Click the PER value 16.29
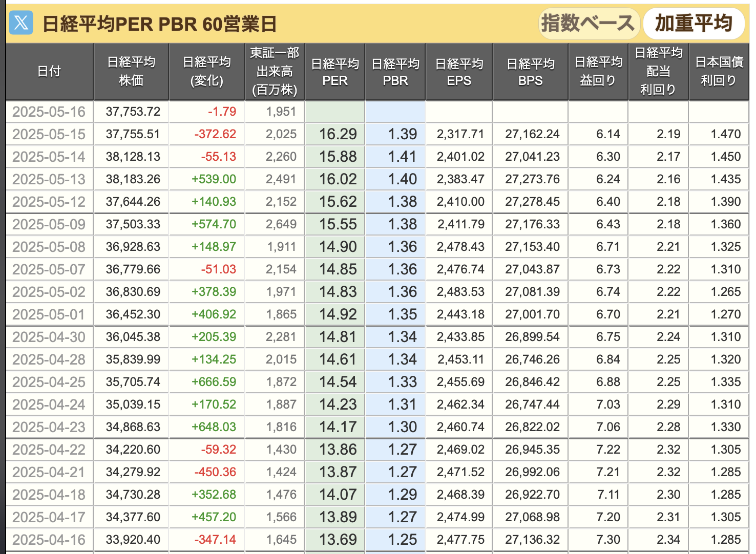 [338, 134]
